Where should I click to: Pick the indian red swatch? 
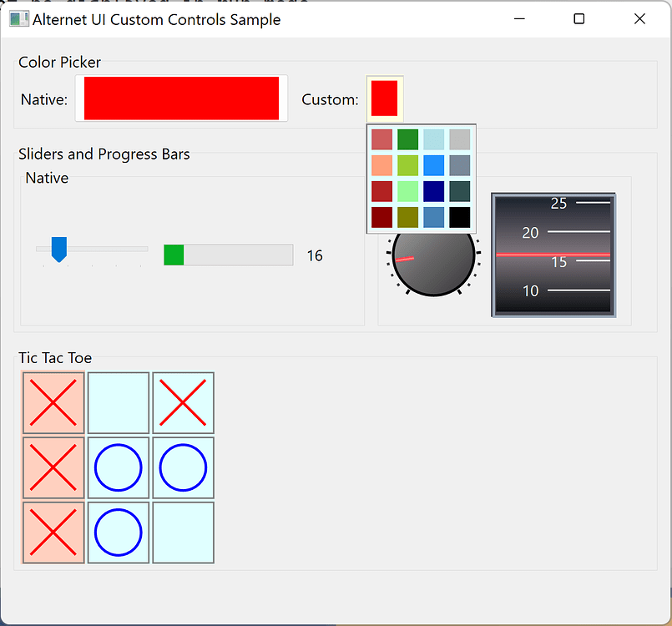pos(381,139)
